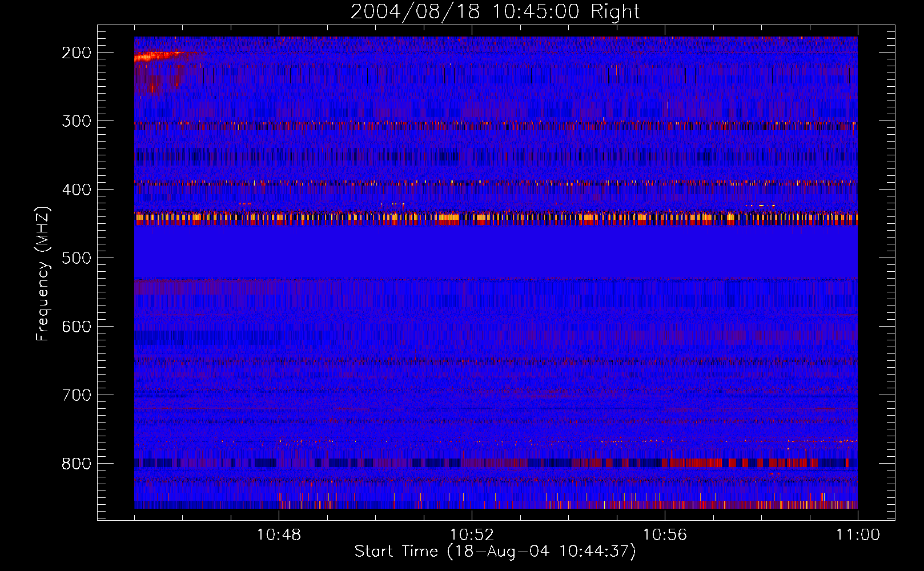Click the 600 frequency tick label
924x571 pixels.
77,327
